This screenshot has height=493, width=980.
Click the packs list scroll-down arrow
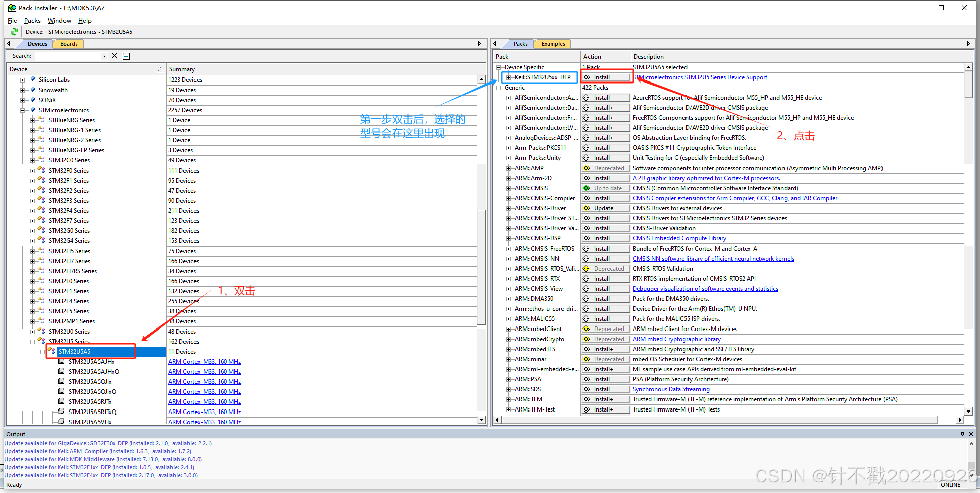[968, 410]
